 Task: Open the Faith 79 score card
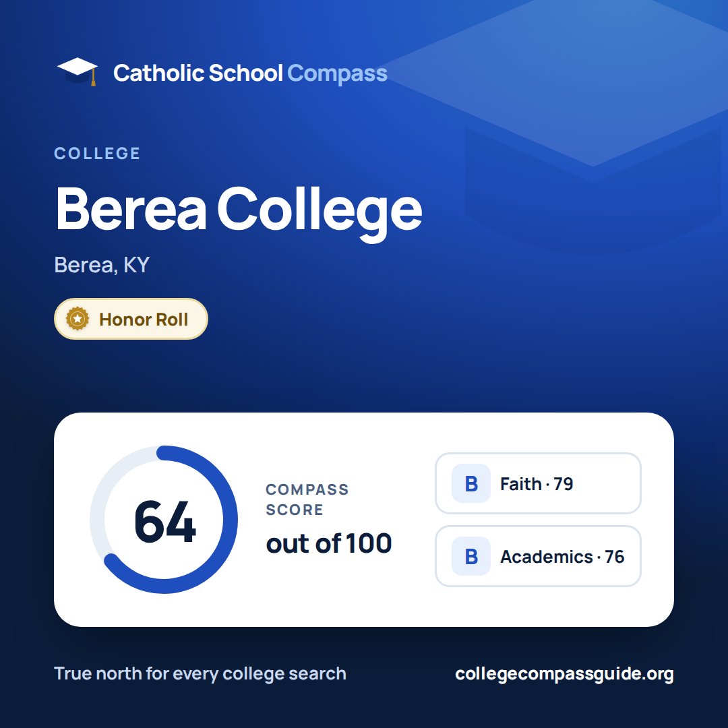pos(538,483)
